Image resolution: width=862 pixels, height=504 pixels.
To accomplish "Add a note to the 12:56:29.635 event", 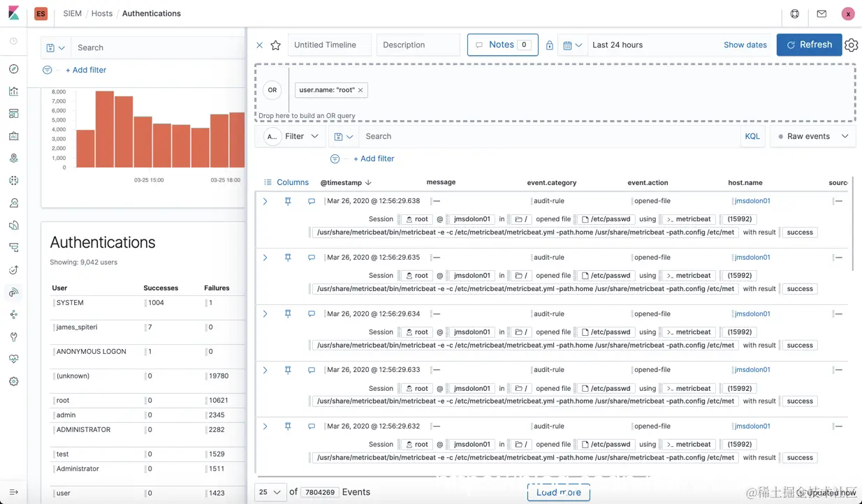I will pos(312,258).
